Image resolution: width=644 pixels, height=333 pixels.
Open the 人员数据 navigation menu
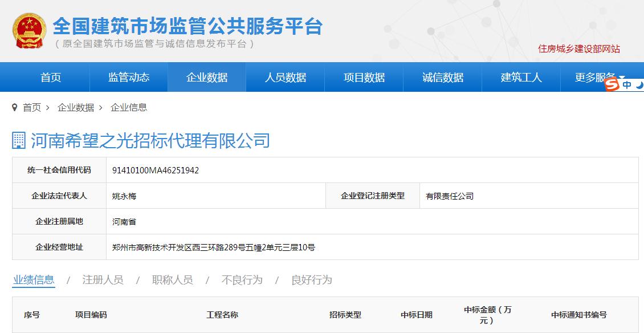click(286, 78)
